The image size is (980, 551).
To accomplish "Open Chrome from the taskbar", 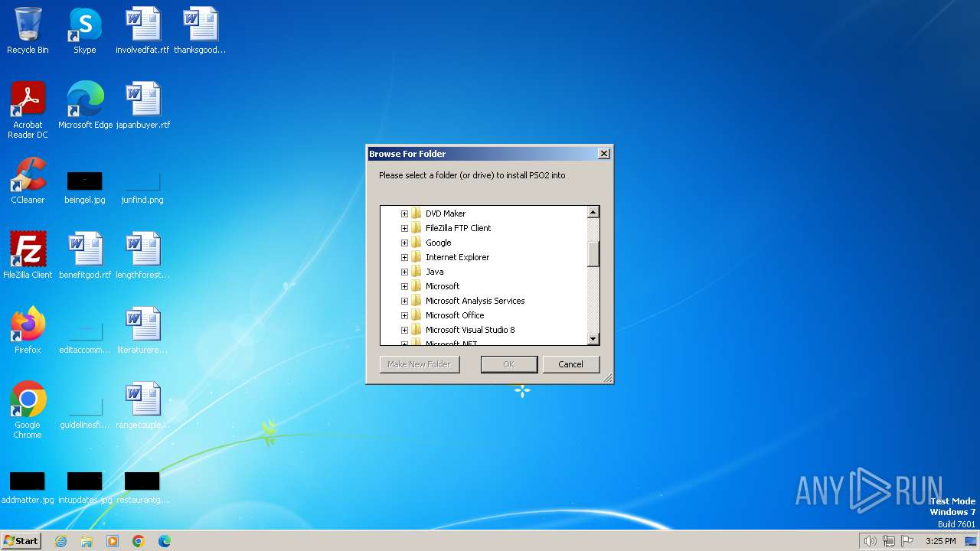I will pos(139,541).
